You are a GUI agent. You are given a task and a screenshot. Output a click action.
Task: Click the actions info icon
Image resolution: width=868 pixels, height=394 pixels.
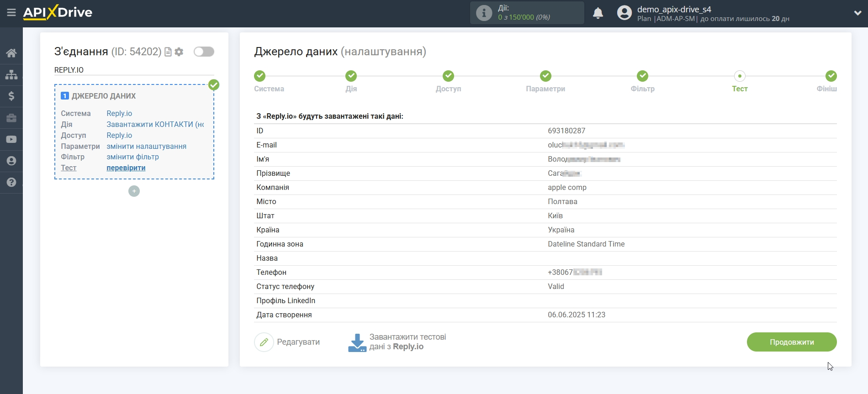pyautogui.click(x=484, y=13)
